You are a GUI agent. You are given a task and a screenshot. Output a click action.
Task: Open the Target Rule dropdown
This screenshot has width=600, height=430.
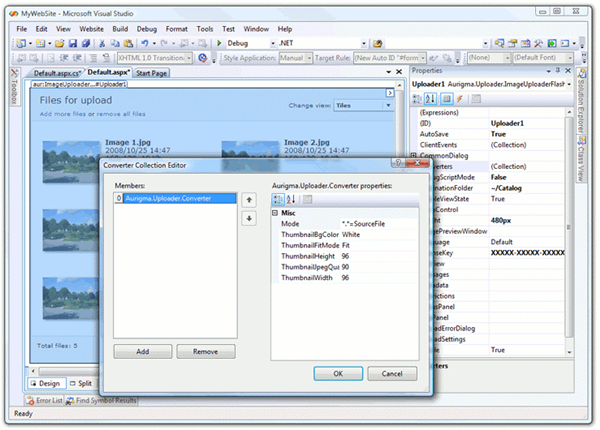tap(422, 58)
